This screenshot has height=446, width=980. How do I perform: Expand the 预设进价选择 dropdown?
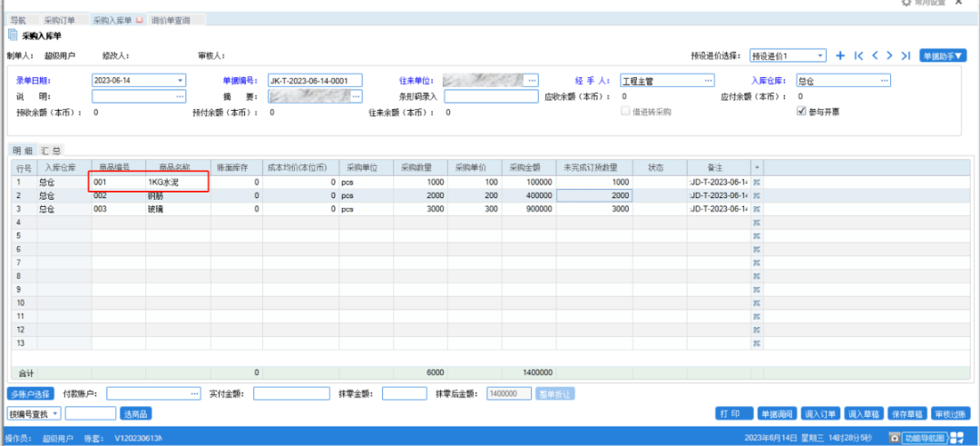820,56
